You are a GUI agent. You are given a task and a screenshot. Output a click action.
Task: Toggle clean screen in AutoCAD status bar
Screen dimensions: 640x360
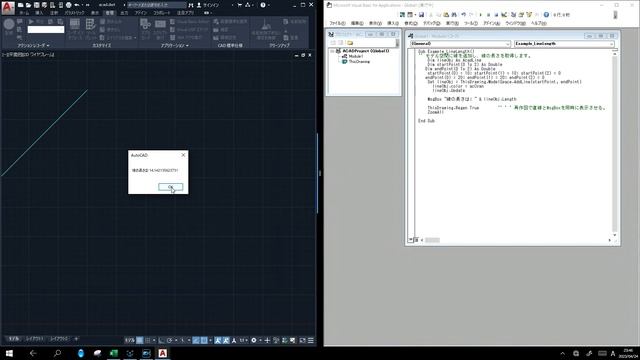point(302,340)
